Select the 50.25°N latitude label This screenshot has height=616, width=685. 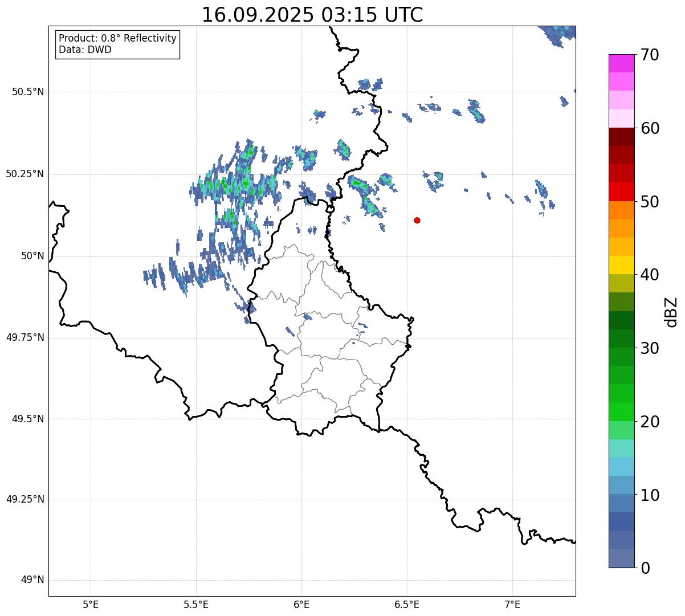(25, 174)
